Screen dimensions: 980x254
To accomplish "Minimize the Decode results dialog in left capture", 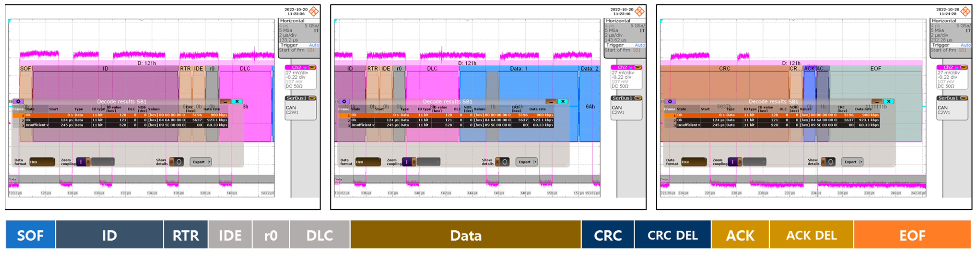I will pyautogui.click(x=225, y=102).
